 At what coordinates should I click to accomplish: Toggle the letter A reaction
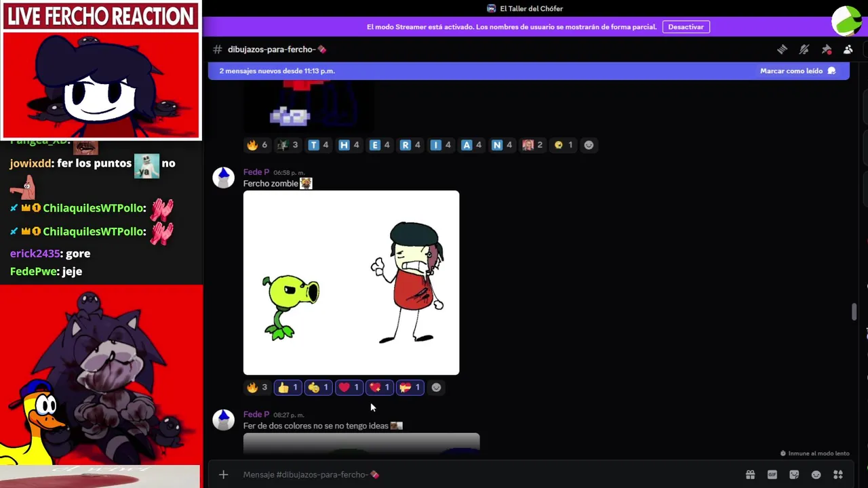pos(471,145)
